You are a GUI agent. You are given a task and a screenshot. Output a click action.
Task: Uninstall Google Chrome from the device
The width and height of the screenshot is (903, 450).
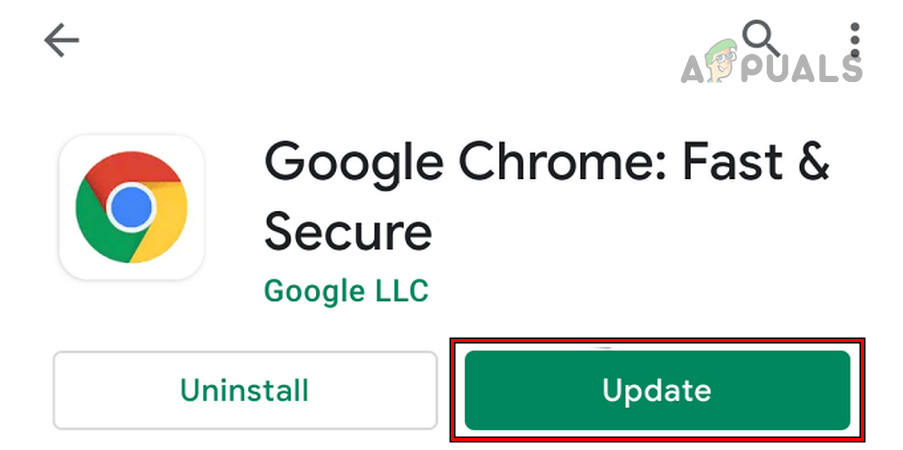[x=245, y=390]
